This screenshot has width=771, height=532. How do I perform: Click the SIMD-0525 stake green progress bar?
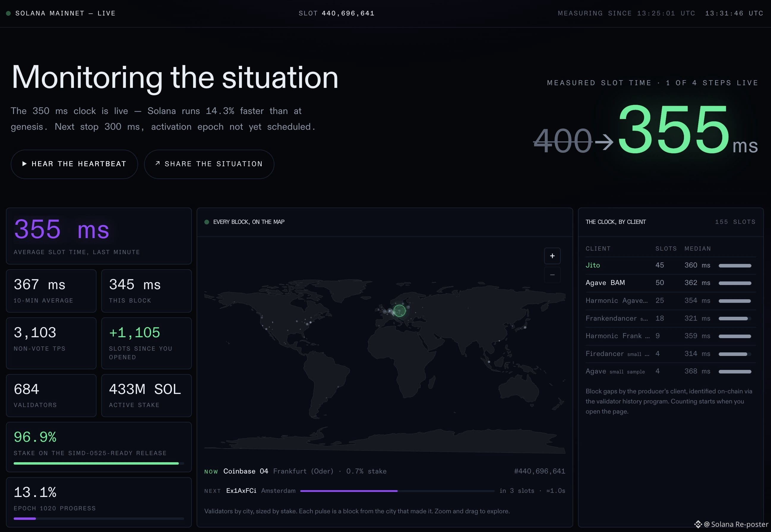pos(99,463)
